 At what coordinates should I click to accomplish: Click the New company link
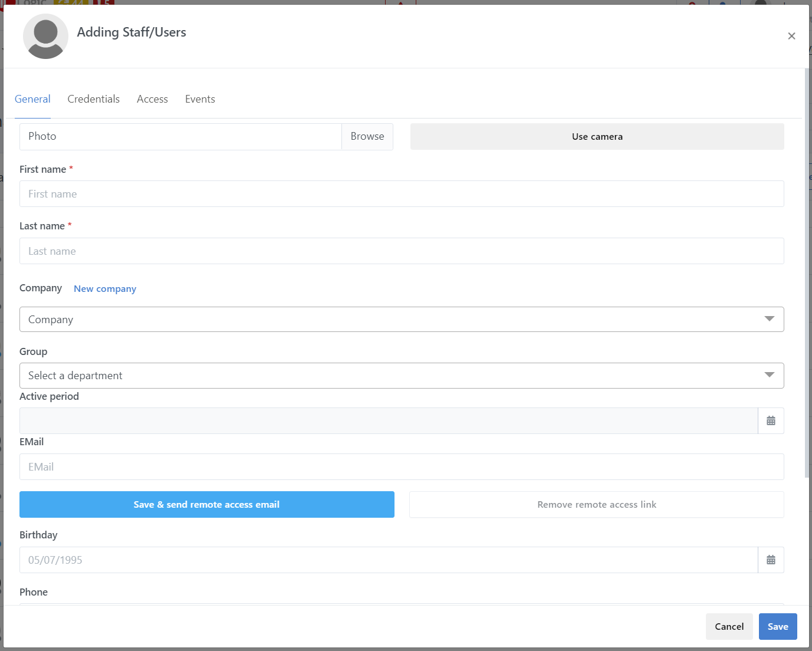[x=105, y=289]
